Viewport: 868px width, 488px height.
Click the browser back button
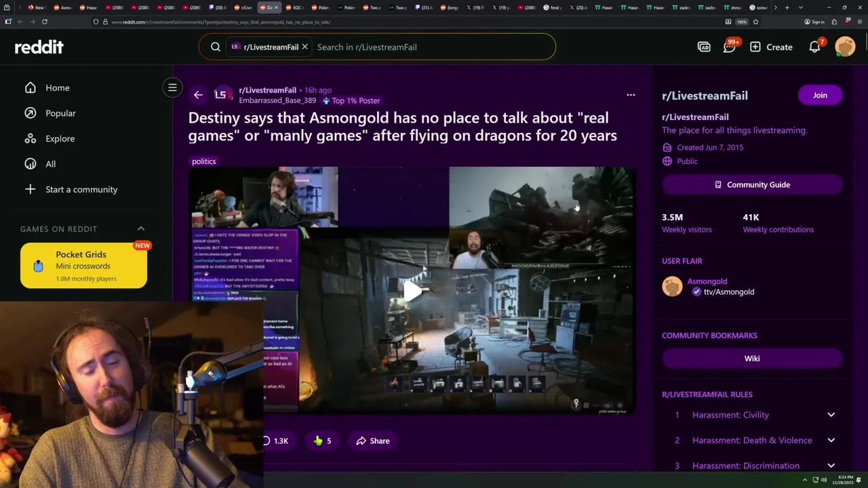[20, 22]
